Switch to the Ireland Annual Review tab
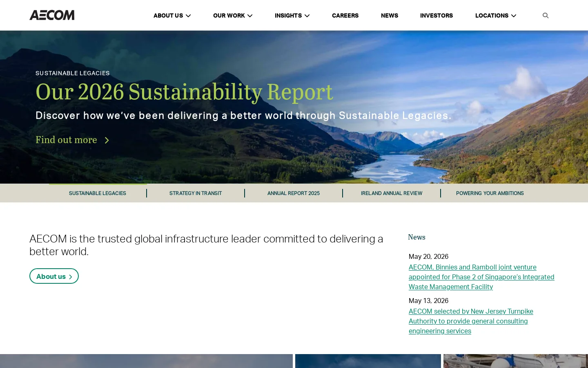The image size is (588, 368). click(x=392, y=193)
